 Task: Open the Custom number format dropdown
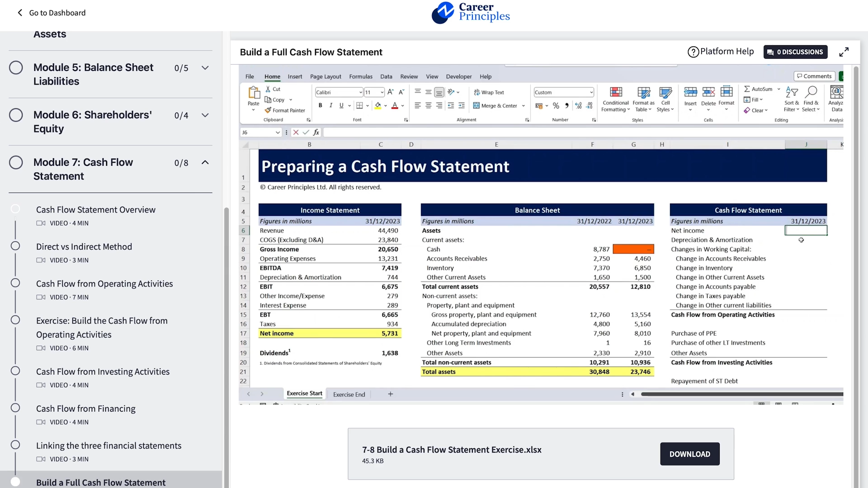click(x=591, y=93)
